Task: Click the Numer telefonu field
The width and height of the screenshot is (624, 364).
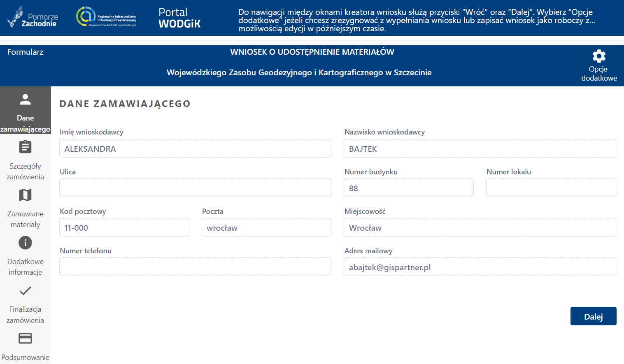Action: coord(195,267)
